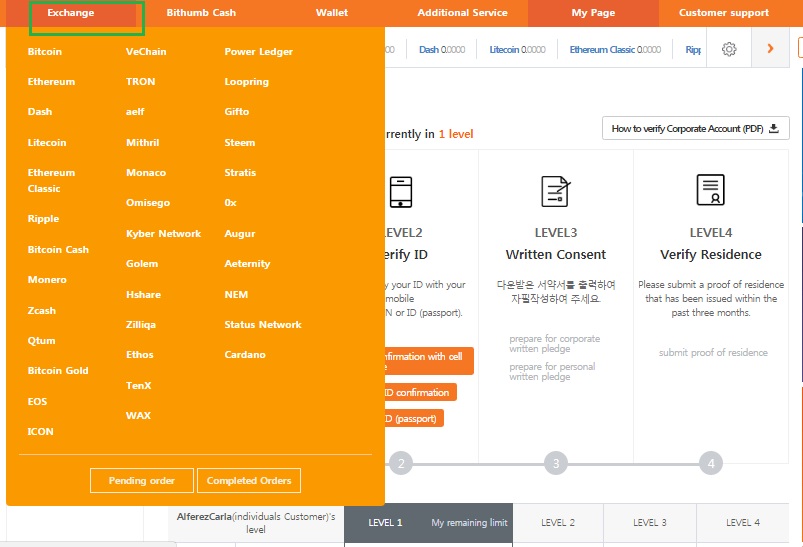The image size is (803, 547).
Task: Select Qtum in the coin list
Action: pos(41,341)
